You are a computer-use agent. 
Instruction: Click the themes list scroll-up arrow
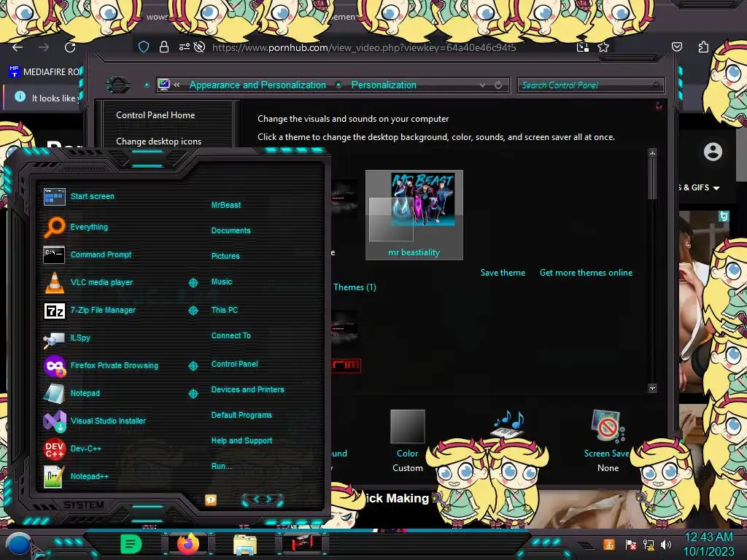click(x=653, y=153)
